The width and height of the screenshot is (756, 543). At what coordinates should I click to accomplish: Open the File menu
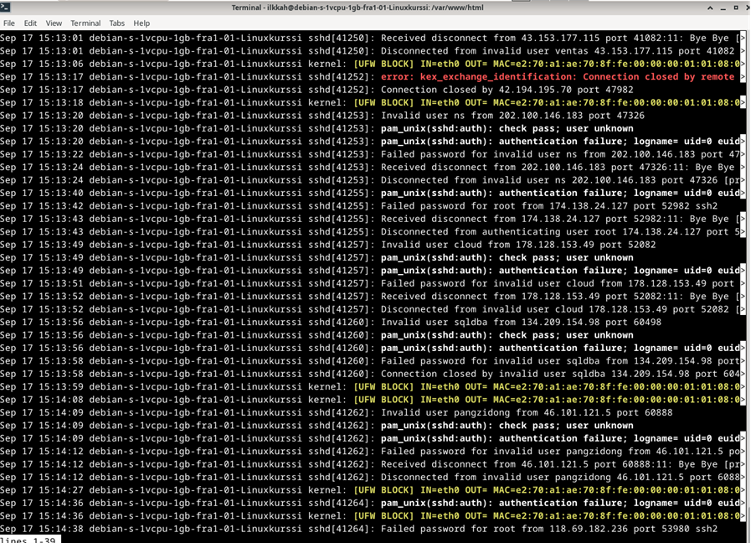(9, 23)
